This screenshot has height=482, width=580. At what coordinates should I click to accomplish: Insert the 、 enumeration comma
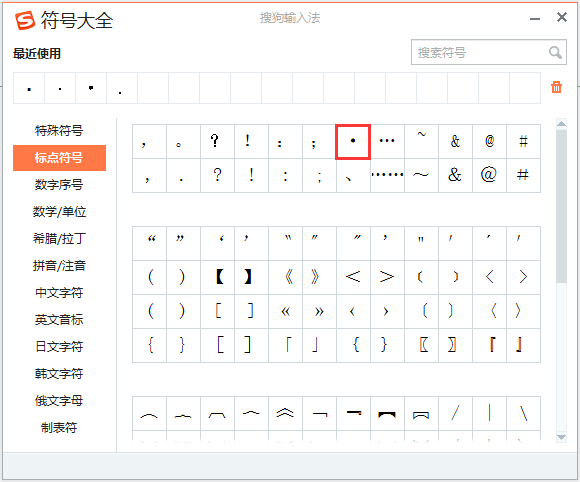coord(353,175)
